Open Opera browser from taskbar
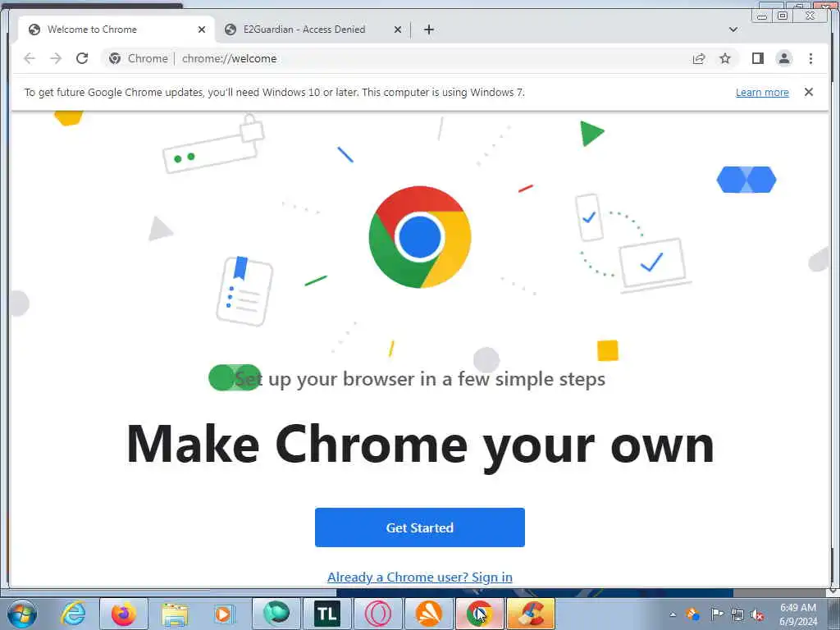This screenshot has width=840, height=630. [377, 614]
